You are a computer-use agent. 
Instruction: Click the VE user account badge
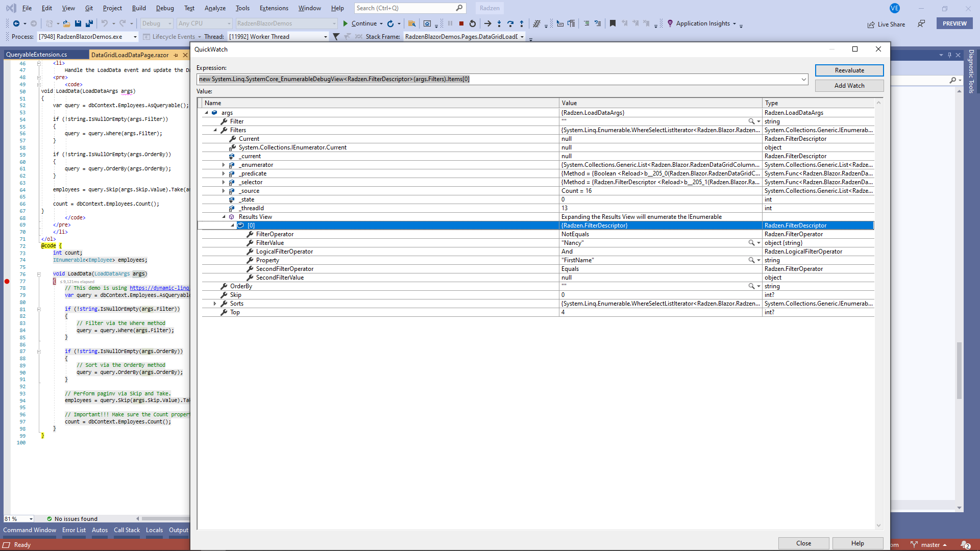click(x=894, y=8)
